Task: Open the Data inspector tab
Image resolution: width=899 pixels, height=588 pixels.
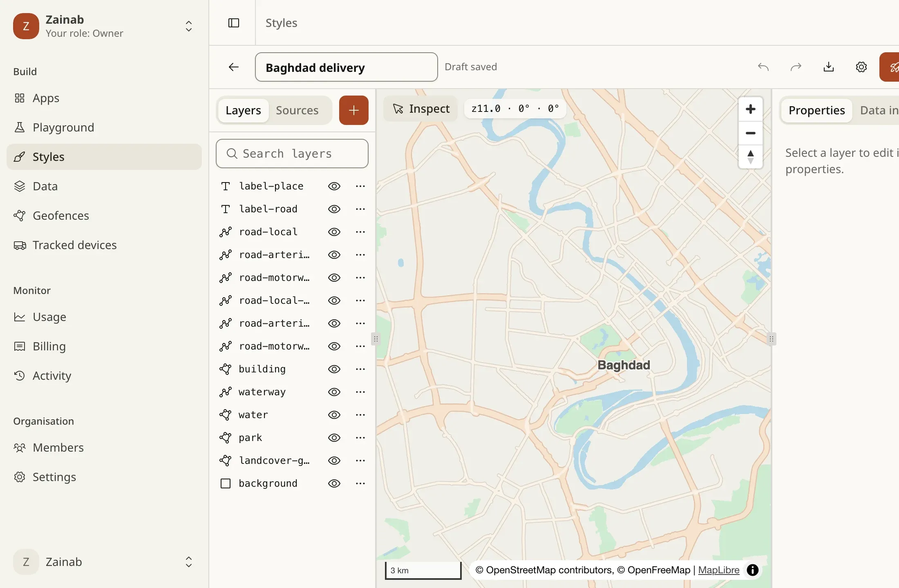Action: tap(879, 110)
